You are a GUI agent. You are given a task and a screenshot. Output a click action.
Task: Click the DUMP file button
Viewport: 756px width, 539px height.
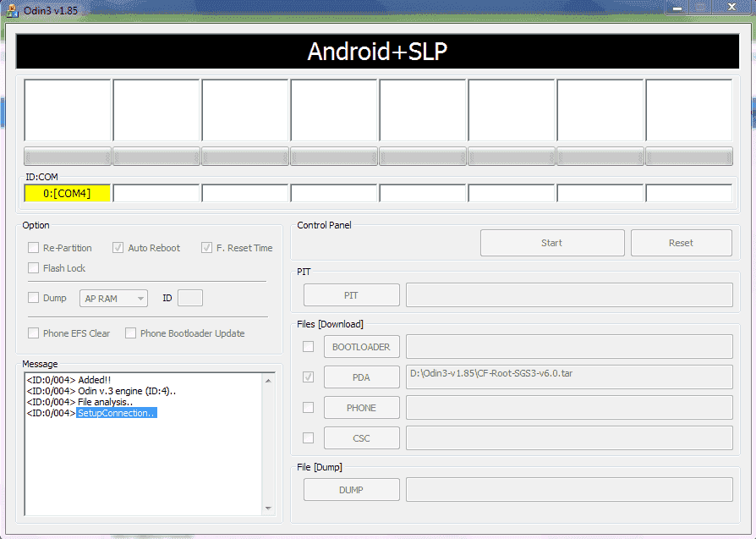tap(352, 490)
